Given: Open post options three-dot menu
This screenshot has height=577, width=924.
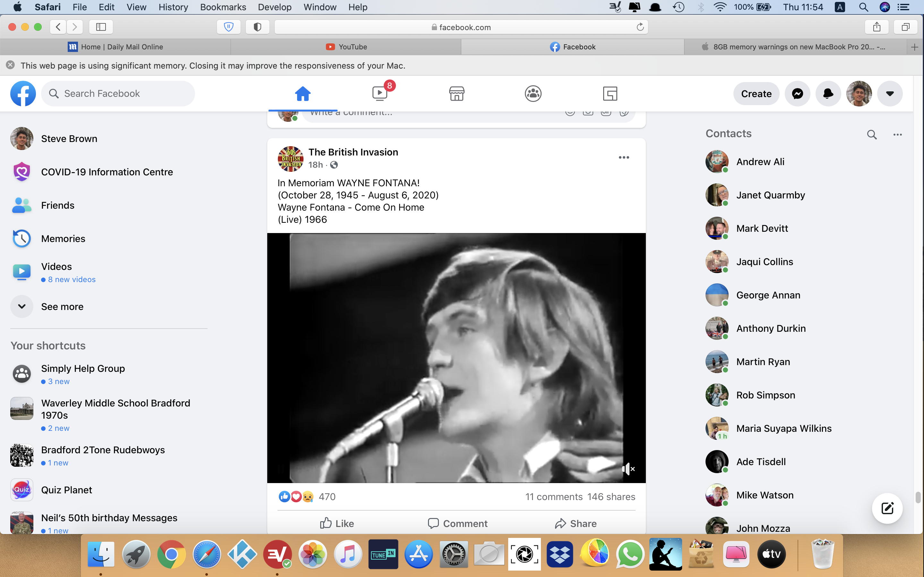Looking at the screenshot, I should point(623,157).
